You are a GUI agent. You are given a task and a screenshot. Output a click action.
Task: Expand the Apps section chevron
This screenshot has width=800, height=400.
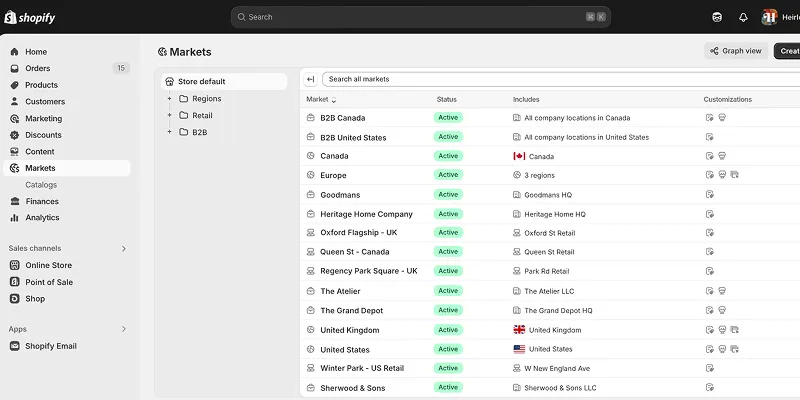coord(123,329)
